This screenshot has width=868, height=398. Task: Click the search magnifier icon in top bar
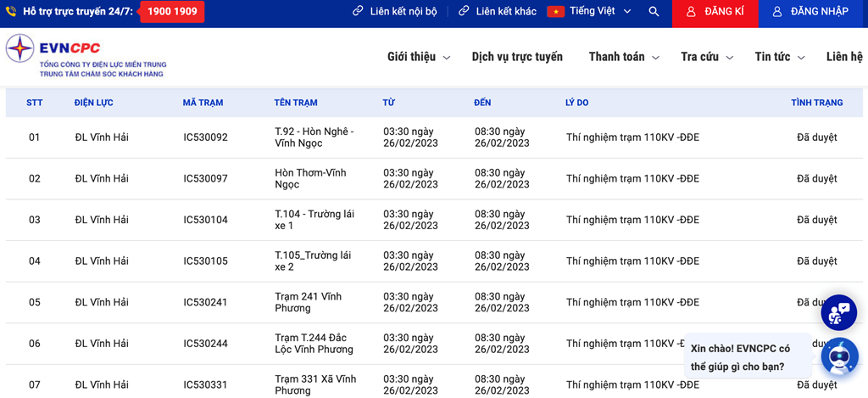coord(654,12)
